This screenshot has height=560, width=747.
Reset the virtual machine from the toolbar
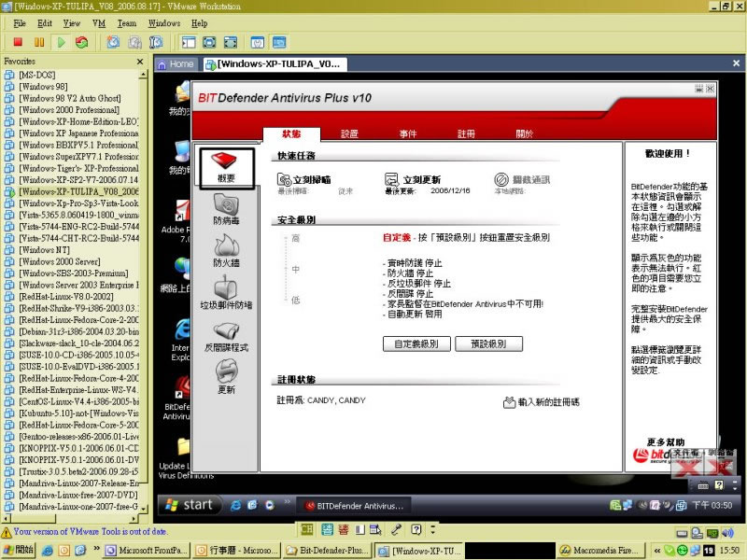(x=82, y=42)
